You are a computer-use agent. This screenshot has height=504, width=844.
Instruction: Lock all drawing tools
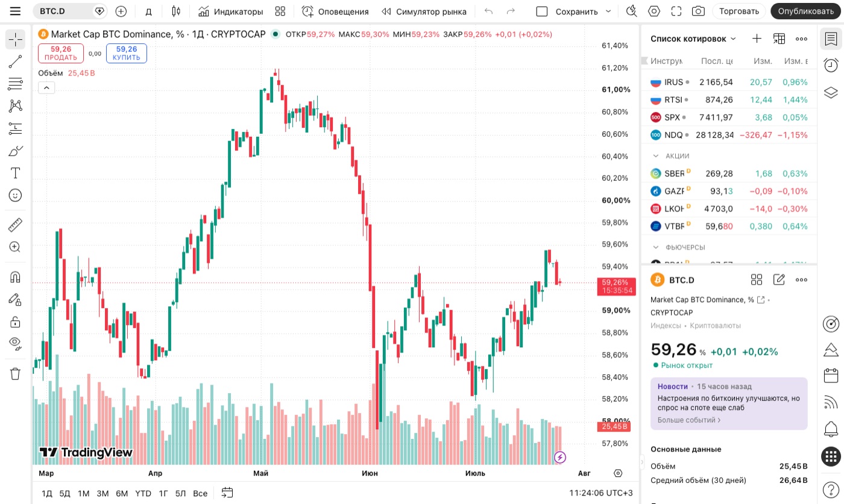point(15,321)
